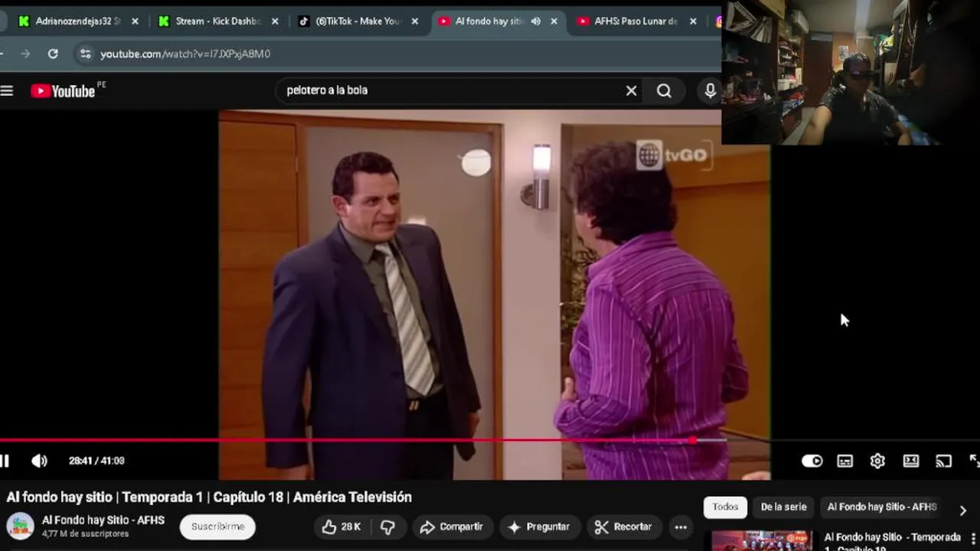Viewport: 980px width, 551px height.
Task: Mute the video volume
Action: (39, 461)
